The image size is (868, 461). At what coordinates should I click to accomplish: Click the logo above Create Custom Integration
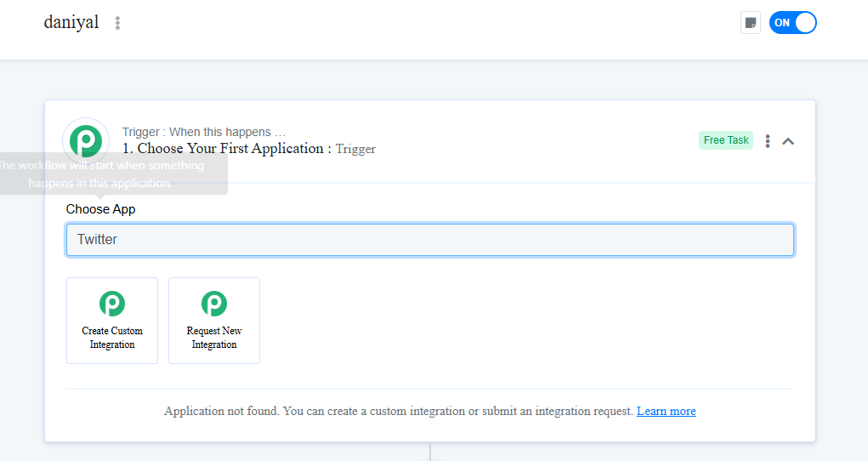pyautogui.click(x=112, y=304)
